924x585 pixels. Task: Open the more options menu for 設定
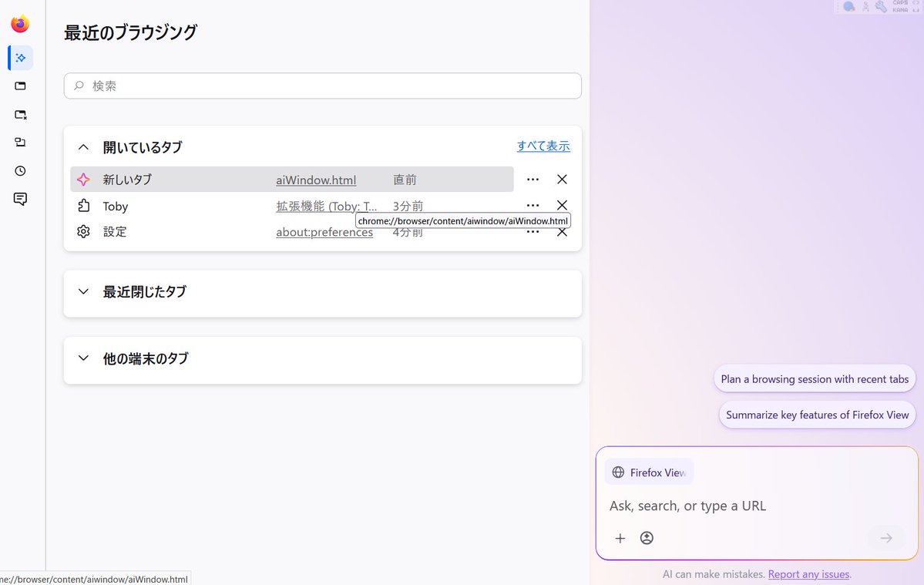(x=533, y=232)
